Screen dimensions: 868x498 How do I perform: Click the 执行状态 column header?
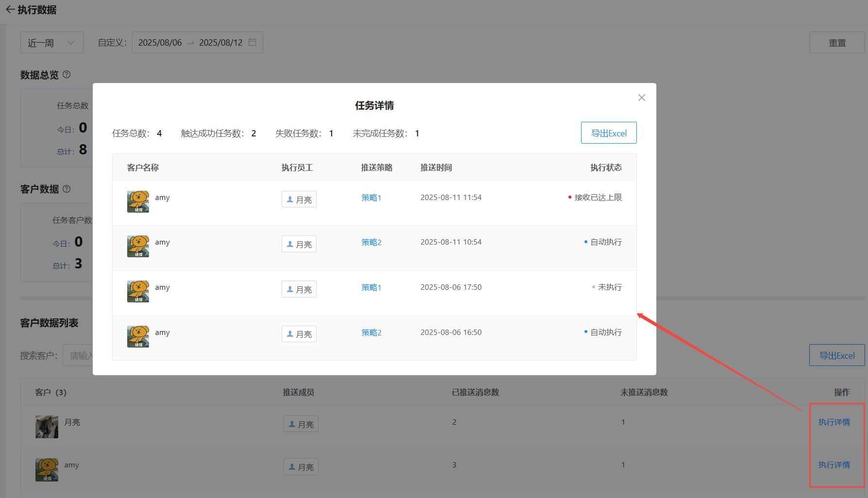pyautogui.click(x=606, y=167)
